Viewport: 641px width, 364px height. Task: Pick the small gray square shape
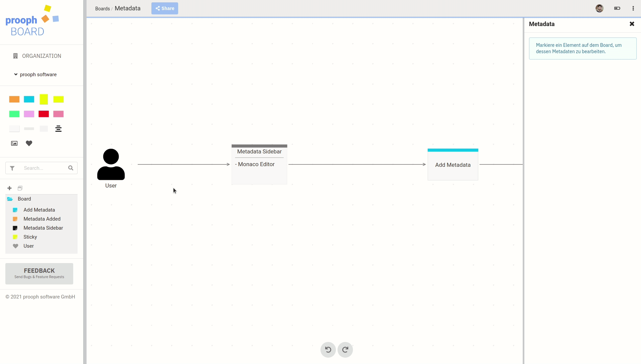tap(44, 129)
